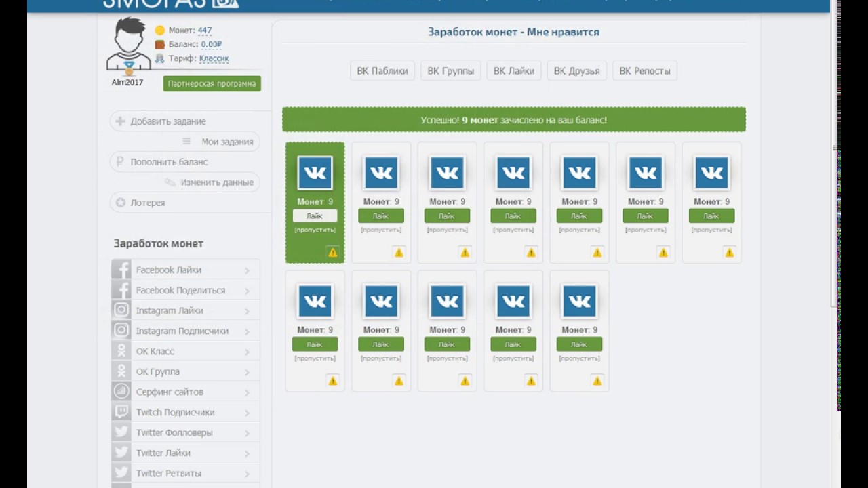The width and height of the screenshot is (868, 488).
Task: Click the icon beside Серфинг сайтов
Action: tap(121, 392)
